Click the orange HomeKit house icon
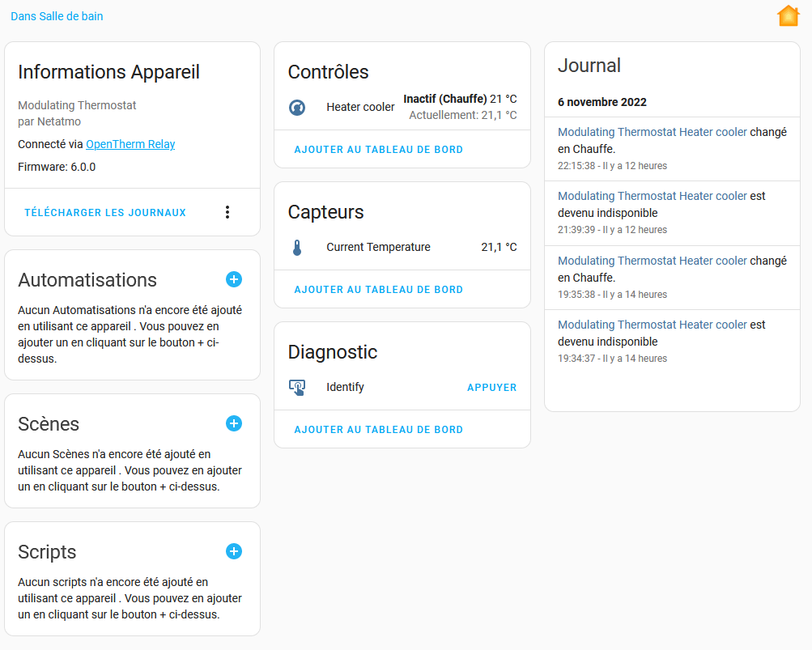Viewport: 812px width, 650px height. [x=789, y=15]
